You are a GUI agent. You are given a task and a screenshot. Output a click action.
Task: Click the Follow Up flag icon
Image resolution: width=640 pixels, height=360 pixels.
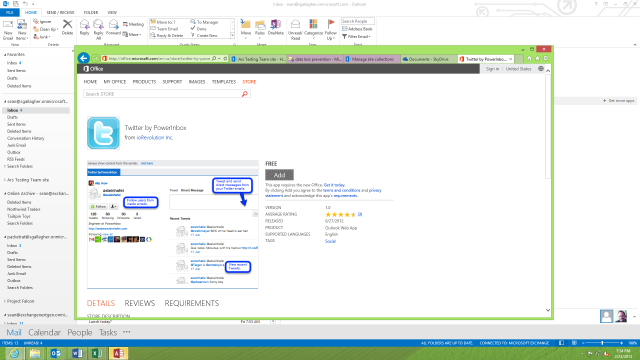(331, 29)
